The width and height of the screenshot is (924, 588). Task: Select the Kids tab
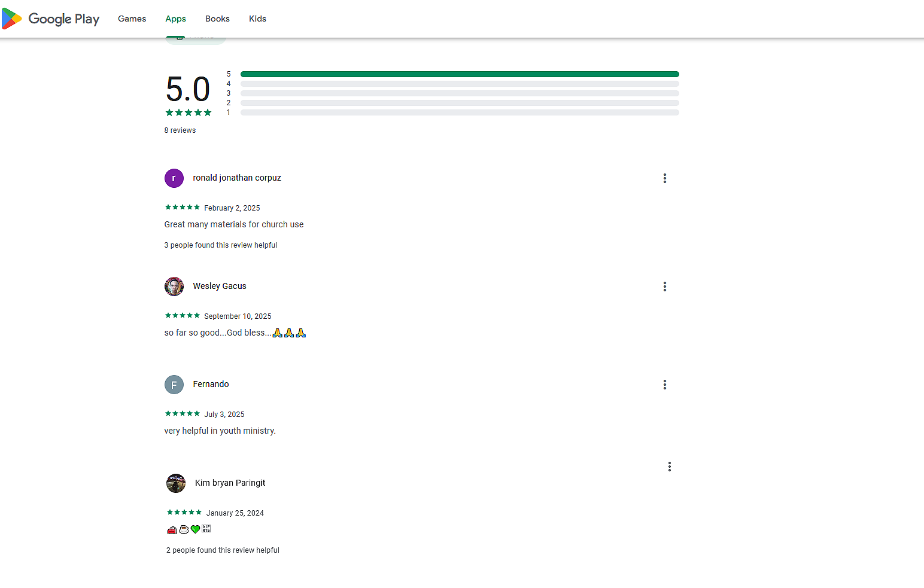[257, 19]
